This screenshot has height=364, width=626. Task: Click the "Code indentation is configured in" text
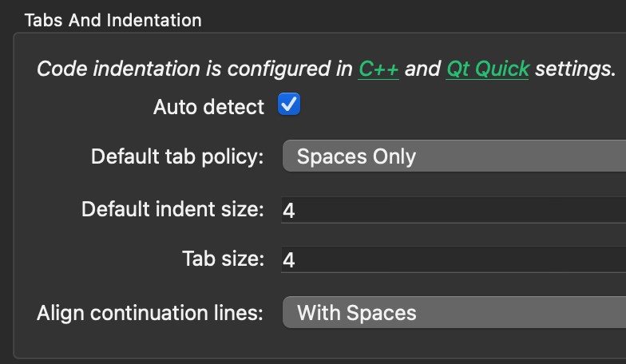[x=195, y=69]
